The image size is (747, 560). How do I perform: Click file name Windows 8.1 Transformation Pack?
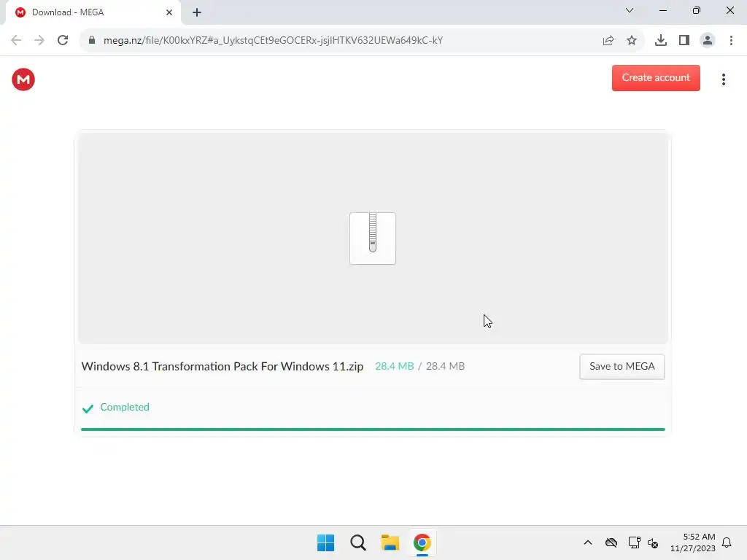point(222,366)
